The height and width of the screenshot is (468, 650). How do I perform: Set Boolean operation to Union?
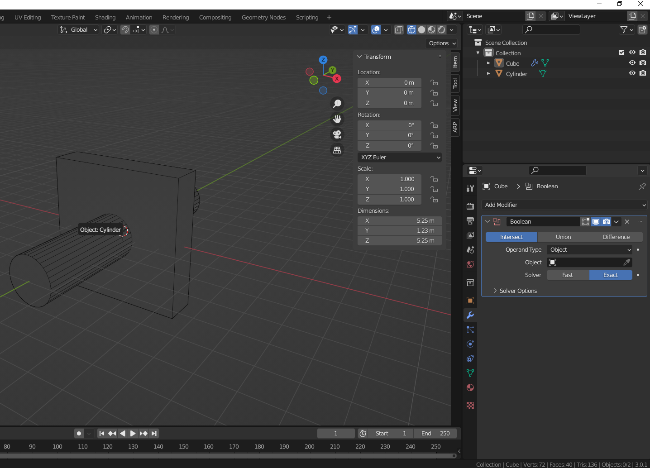click(563, 237)
